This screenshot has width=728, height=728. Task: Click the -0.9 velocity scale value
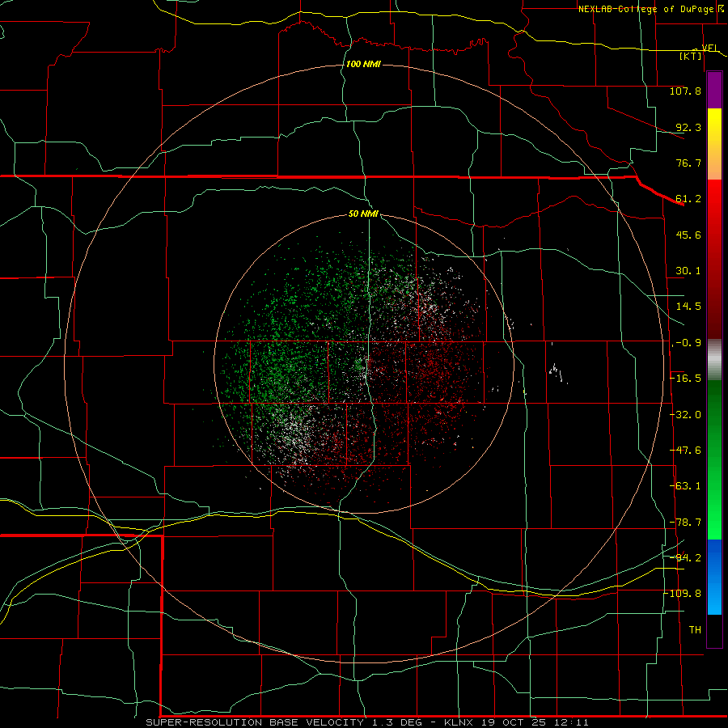[687, 343]
